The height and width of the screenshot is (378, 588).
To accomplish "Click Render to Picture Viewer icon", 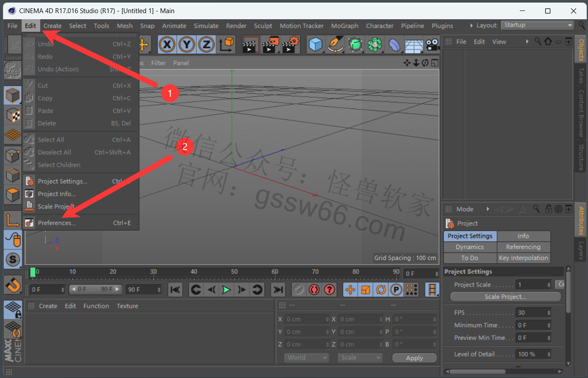I will click(x=271, y=45).
